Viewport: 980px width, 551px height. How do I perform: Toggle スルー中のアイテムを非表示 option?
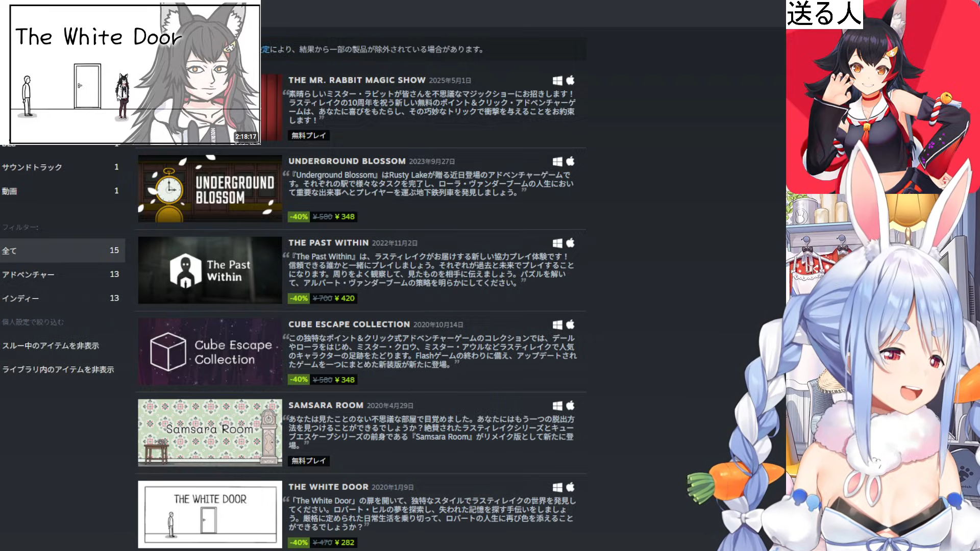pos(51,346)
